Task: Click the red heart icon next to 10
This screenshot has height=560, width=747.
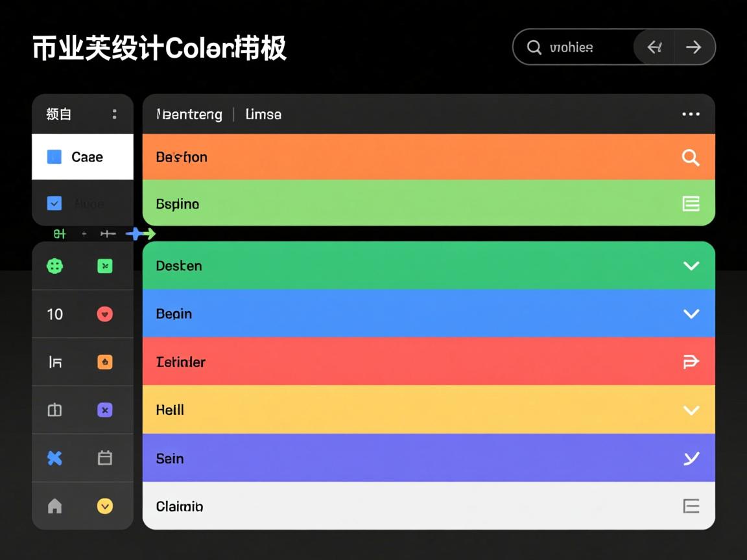Action: [x=105, y=314]
